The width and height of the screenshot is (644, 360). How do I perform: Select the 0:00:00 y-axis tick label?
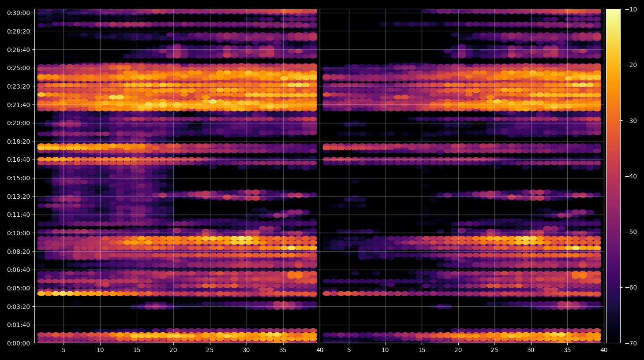pos(19,343)
